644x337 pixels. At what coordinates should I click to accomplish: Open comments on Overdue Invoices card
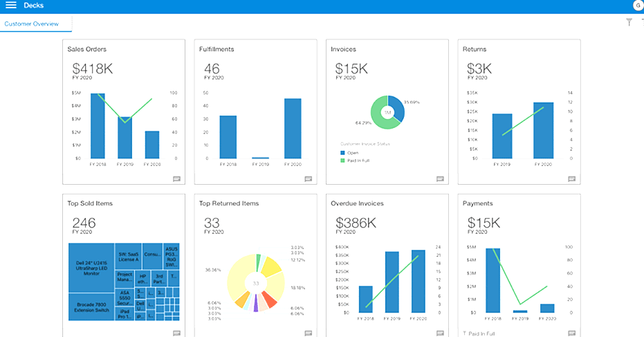(440, 333)
